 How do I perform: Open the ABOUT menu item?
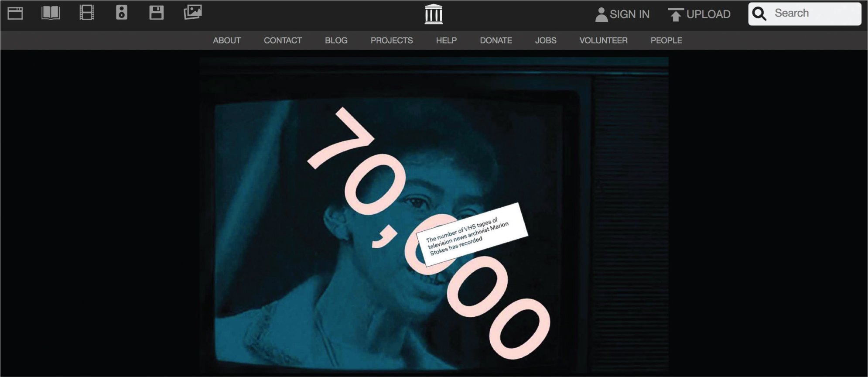pyautogui.click(x=227, y=41)
